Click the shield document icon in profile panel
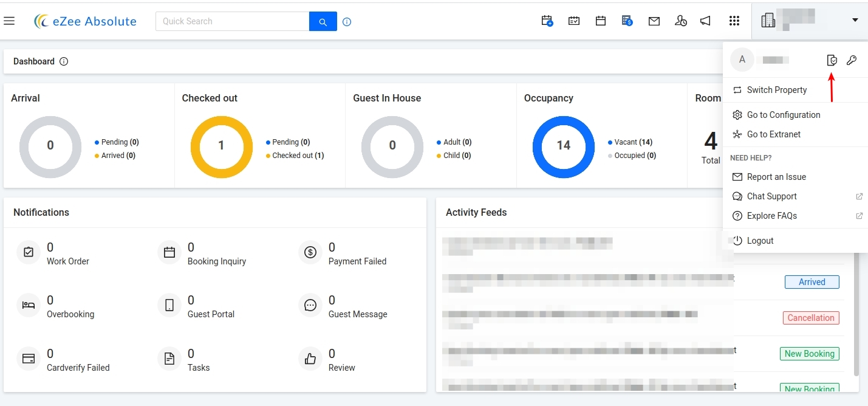Screen dimensions: 868x406 [832, 60]
